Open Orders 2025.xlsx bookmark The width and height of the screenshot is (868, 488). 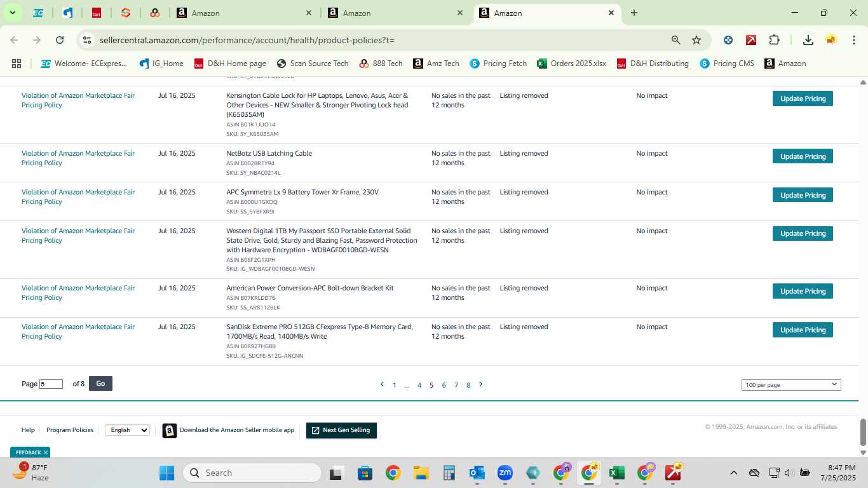571,64
